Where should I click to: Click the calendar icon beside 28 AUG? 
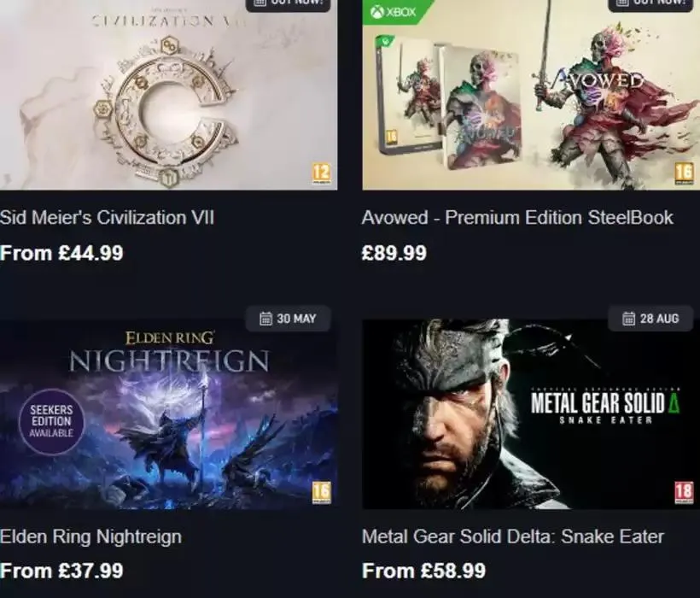628,319
